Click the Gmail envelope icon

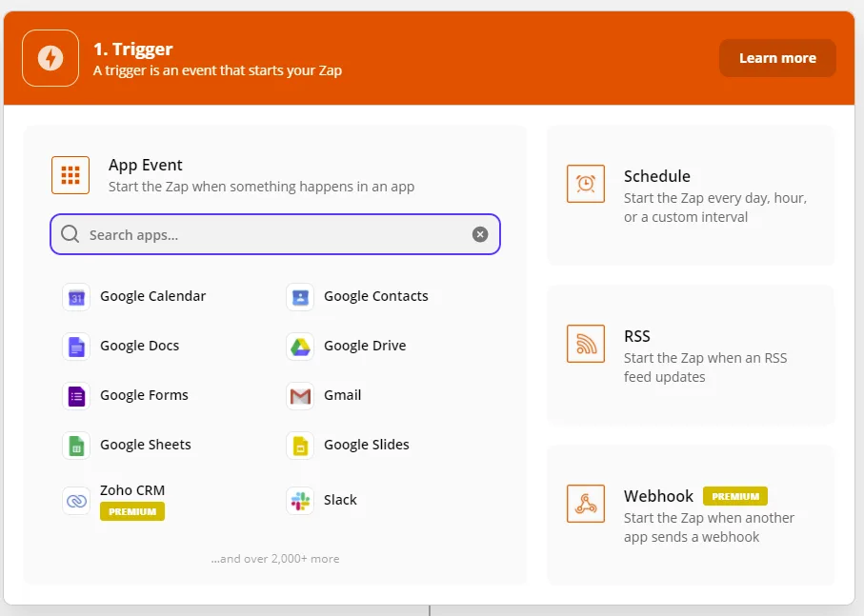(300, 396)
